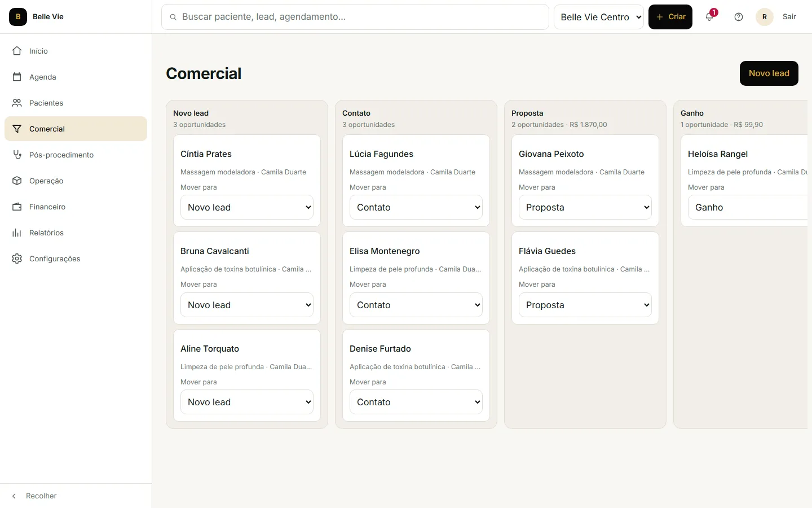Open Flávia Guedes stage dropdown
812x508 pixels.
coord(585,305)
